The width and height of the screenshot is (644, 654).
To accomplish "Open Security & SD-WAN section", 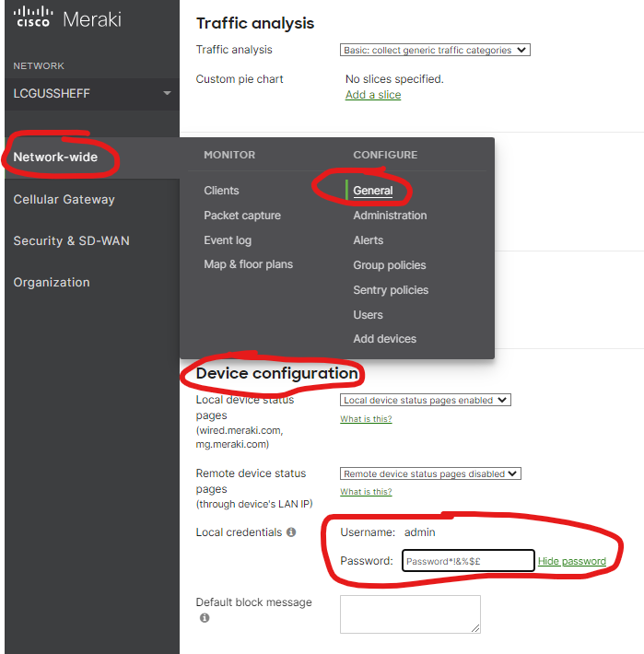I will coord(71,240).
